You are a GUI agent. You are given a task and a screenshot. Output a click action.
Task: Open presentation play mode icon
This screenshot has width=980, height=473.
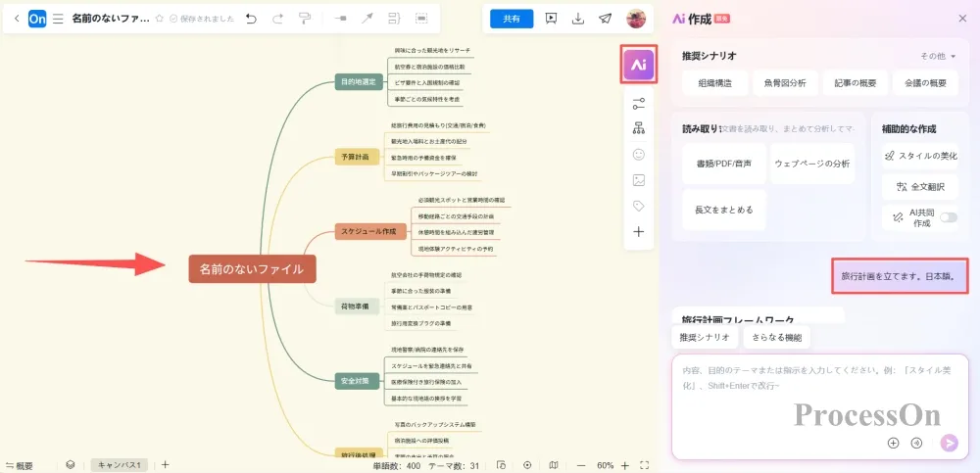tap(552, 18)
